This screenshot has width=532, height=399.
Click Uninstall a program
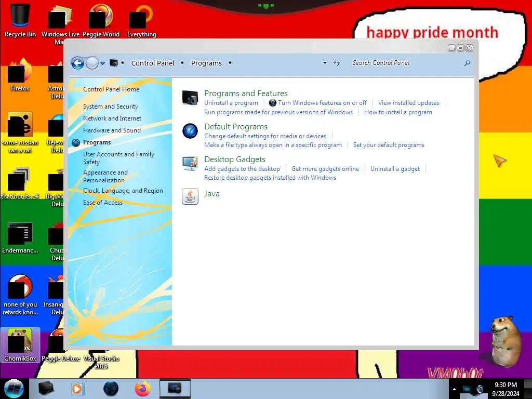click(231, 103)
